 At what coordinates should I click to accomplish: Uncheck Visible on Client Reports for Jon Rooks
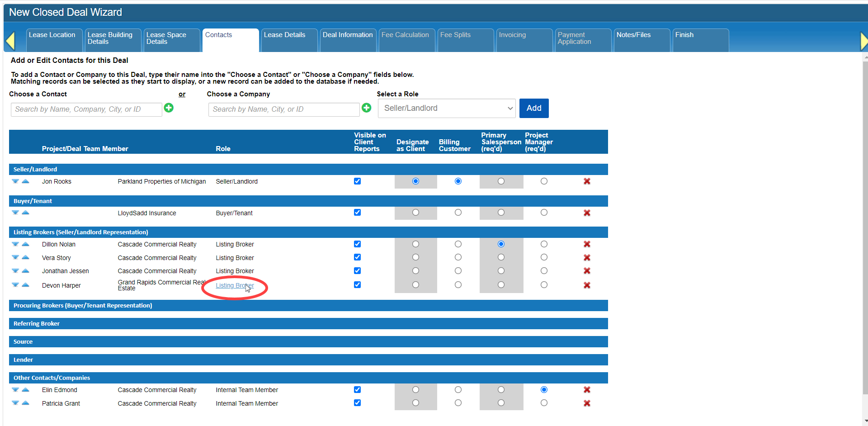(x=357, y=181)
